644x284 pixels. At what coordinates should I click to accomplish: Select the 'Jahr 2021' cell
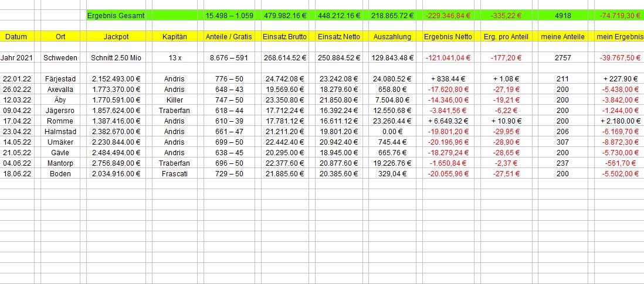point(16,58)
